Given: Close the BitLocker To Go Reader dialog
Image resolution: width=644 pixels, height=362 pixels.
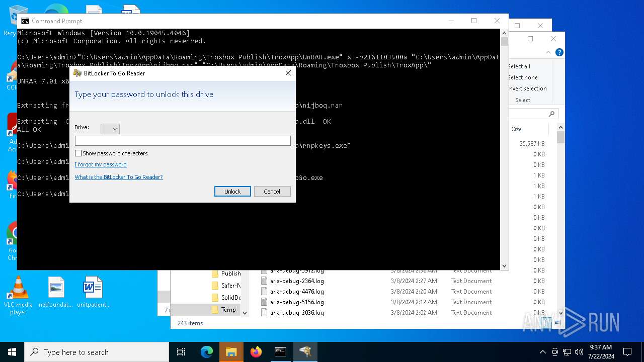Looking at the screenshot, I should tap(288, 73).
